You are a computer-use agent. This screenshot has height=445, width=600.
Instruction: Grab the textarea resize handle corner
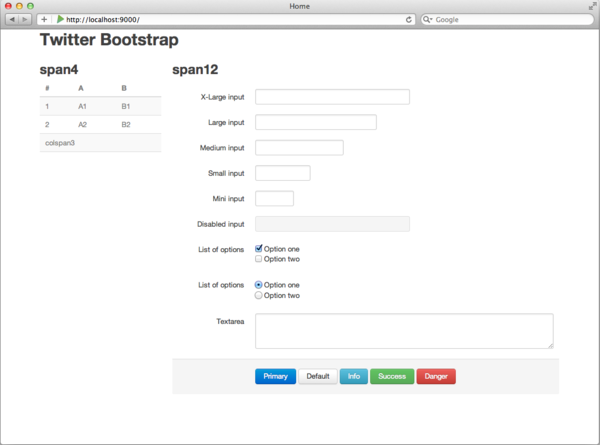pos(550,346)
